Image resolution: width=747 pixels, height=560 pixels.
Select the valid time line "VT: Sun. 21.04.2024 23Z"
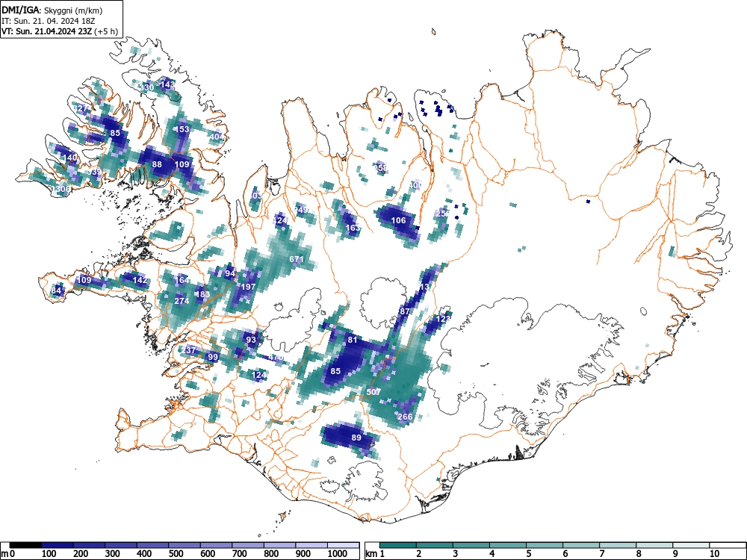coord(46,31)
